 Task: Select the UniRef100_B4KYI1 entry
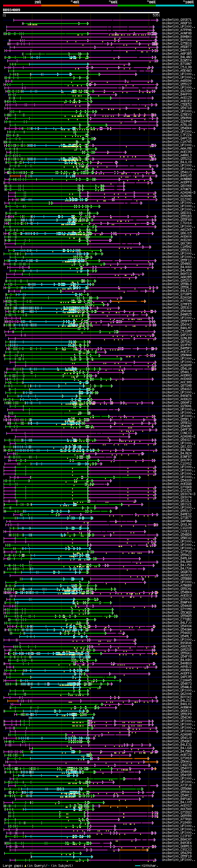(177, 50)
